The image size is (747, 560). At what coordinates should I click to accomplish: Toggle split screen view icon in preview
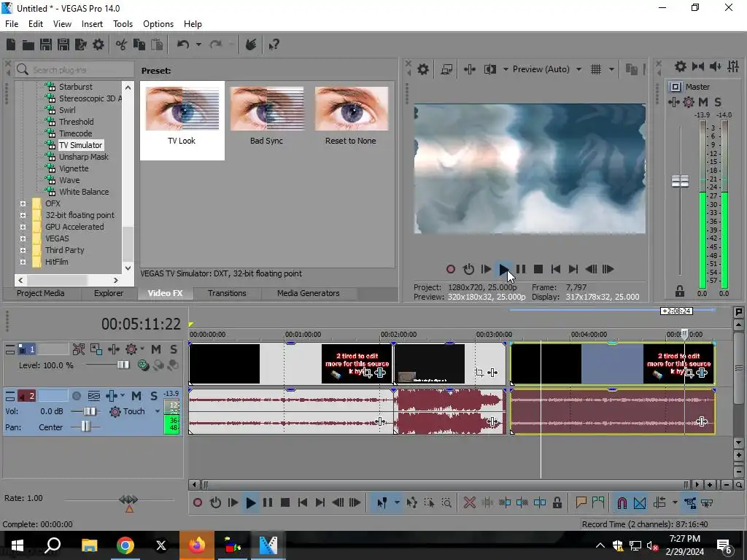point(489,69)
